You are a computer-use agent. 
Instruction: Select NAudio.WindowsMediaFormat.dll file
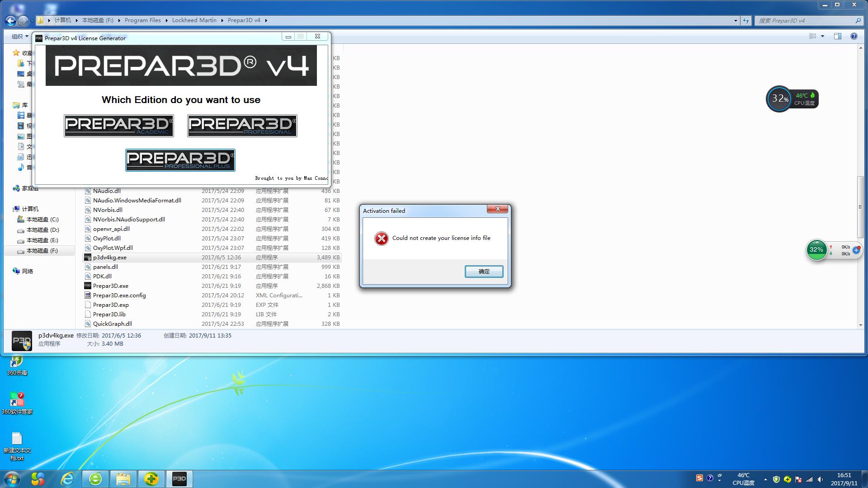137,200
